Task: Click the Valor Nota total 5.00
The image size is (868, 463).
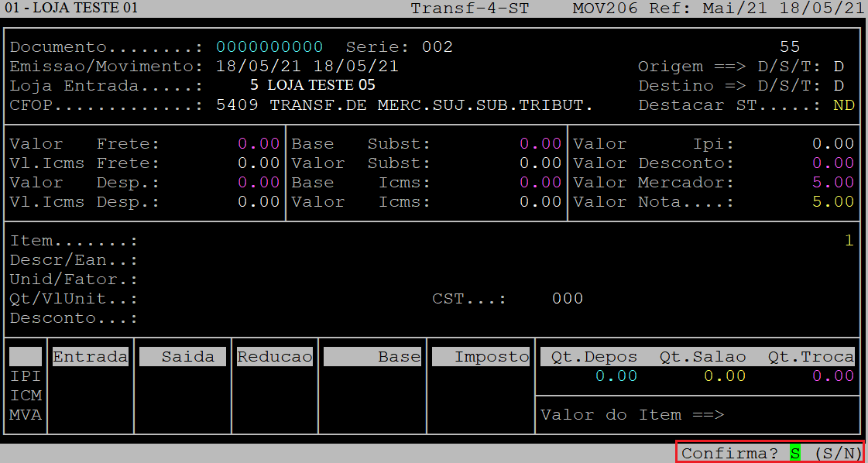Action: click(832, 202)
